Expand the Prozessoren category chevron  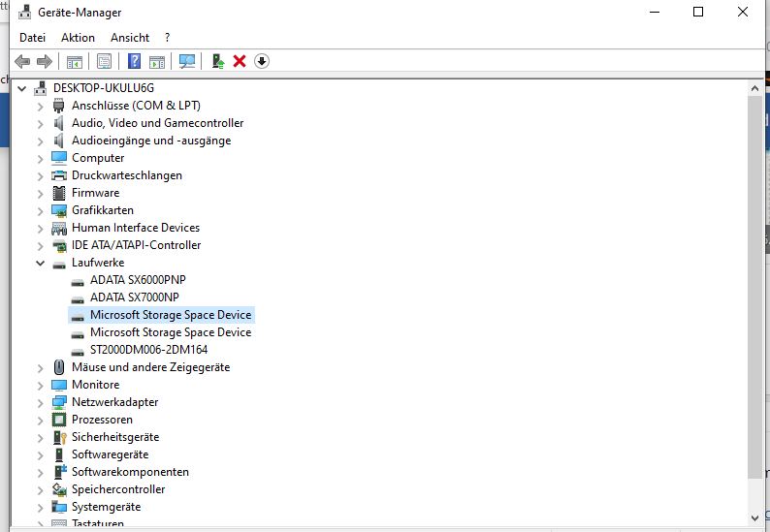41,421
